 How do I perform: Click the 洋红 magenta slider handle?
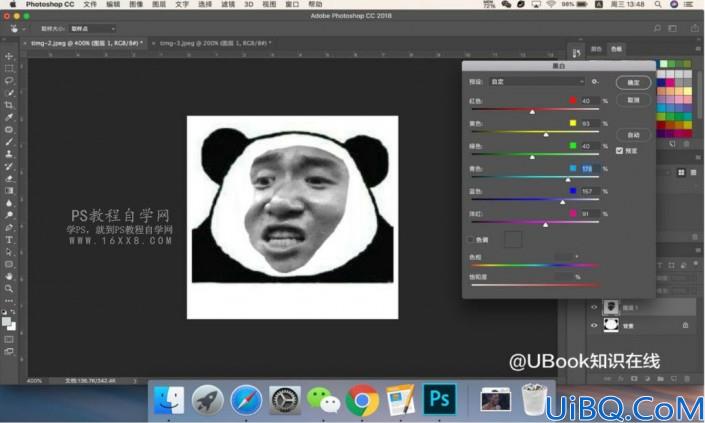coord(545,224)
